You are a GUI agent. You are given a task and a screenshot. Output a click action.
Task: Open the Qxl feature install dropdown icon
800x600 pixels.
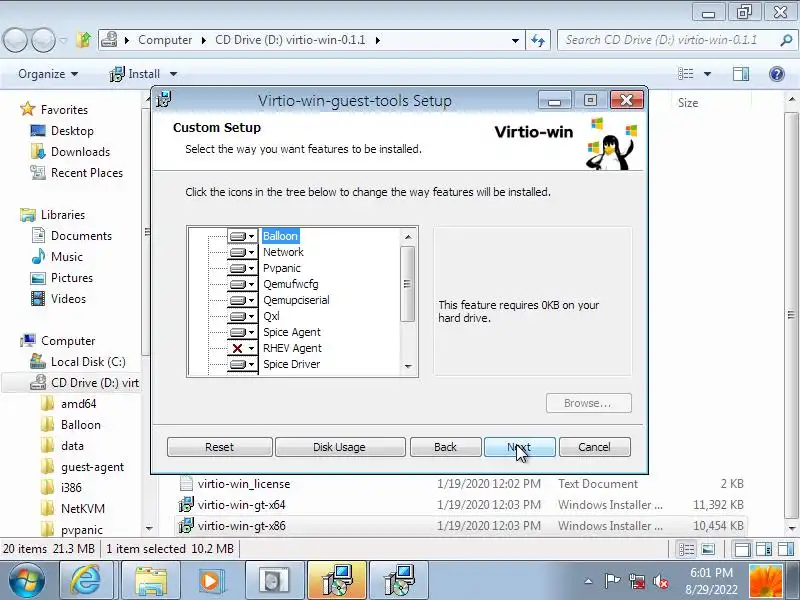click(x=242, y=316)
